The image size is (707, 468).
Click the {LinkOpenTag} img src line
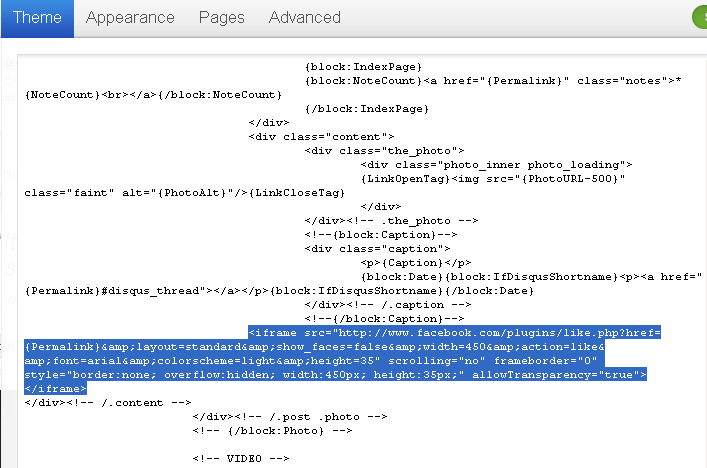(x=493, y=178)
